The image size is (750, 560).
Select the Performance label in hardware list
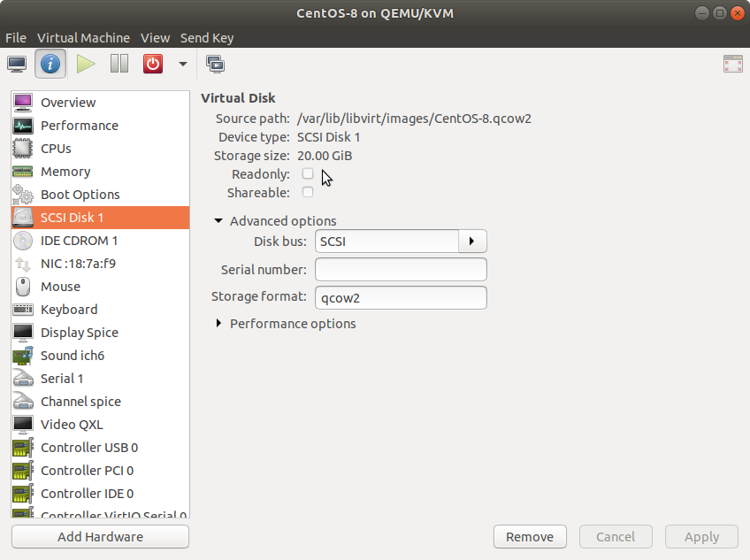80,126
